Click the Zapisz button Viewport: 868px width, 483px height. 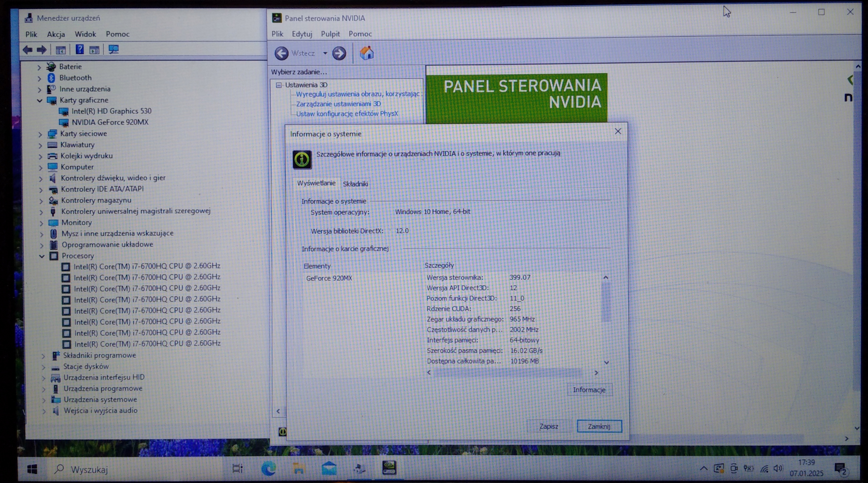pos(549,426)
